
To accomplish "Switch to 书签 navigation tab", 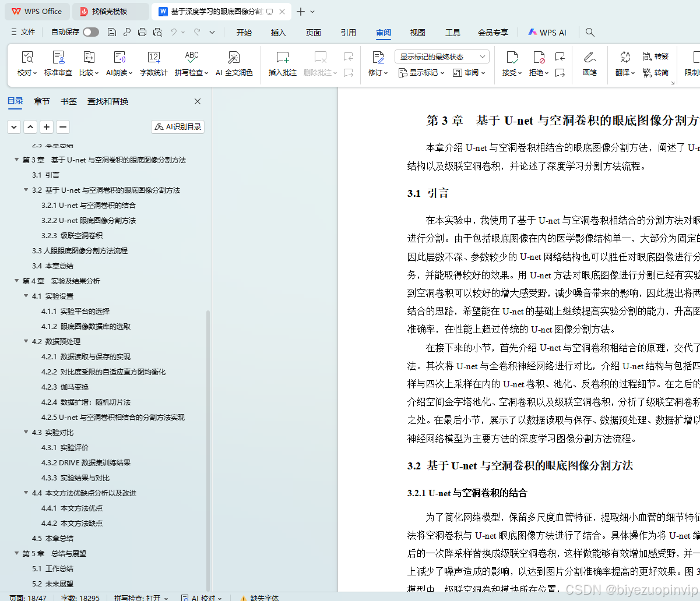I will [x=69, y=101].
